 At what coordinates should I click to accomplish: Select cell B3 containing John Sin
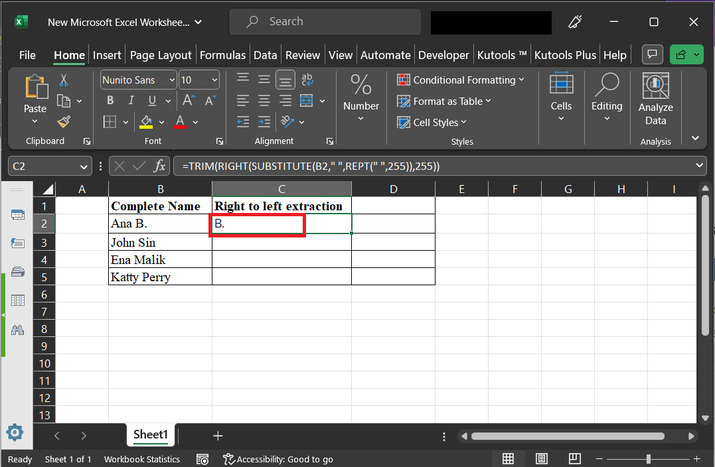(160, 241)
